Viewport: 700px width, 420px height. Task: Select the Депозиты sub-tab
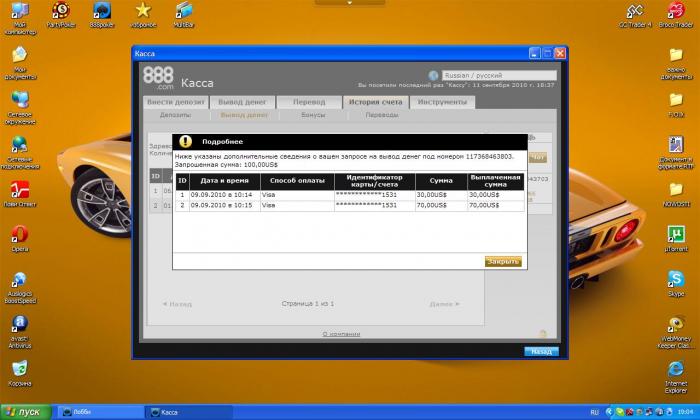[175, 115]
